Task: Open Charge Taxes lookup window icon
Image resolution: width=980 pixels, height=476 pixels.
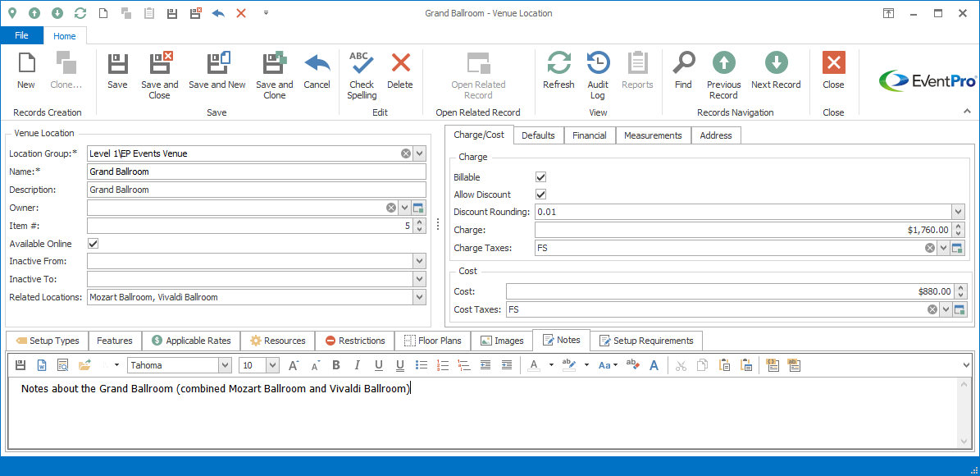Action: (x=956, y=249)
